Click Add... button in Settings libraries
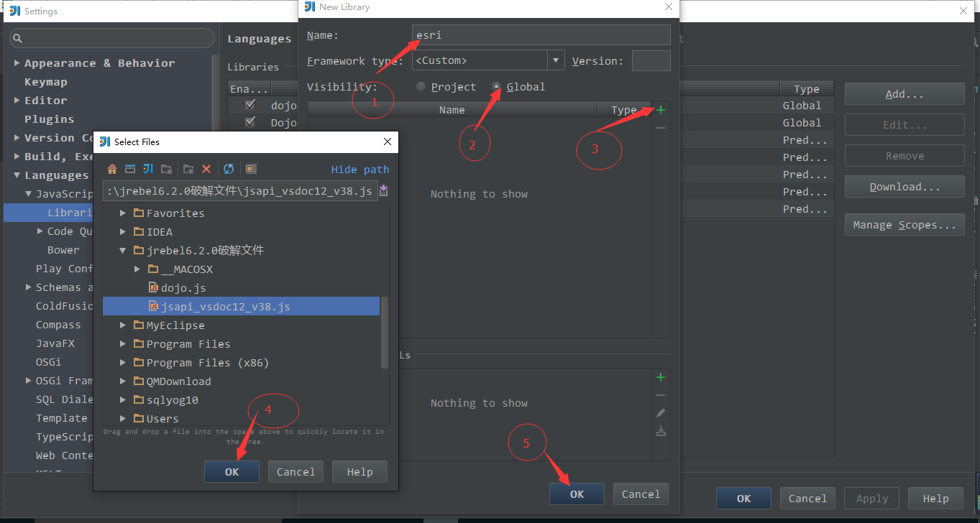980x523 pixels. [x=905, y=94]
